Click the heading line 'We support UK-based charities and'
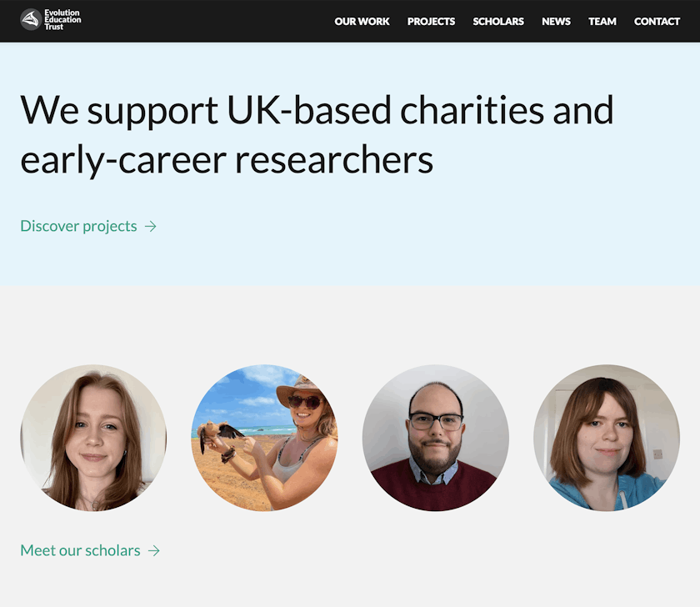This screenshot has width=700, height=607. (317, 110)
